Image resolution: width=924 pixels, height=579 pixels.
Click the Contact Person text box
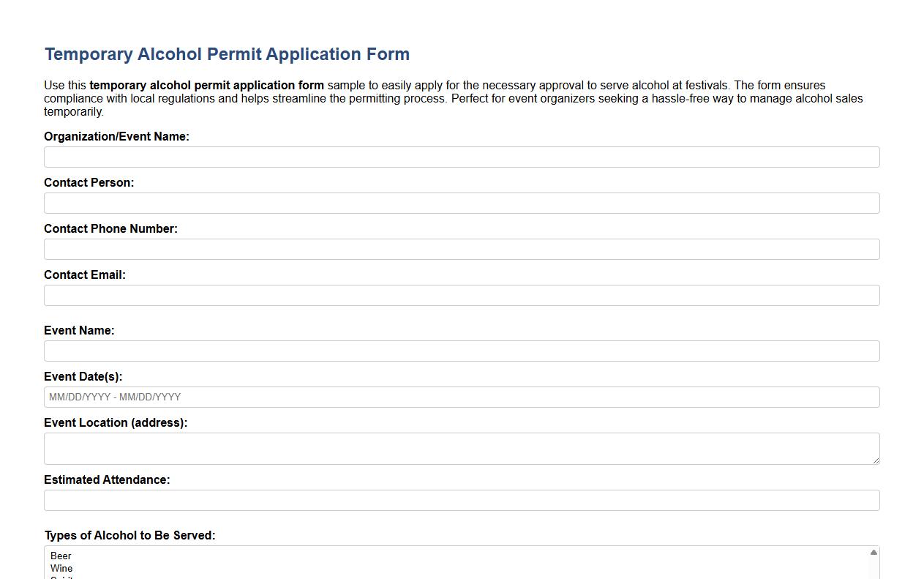click(x=462, y=203)
